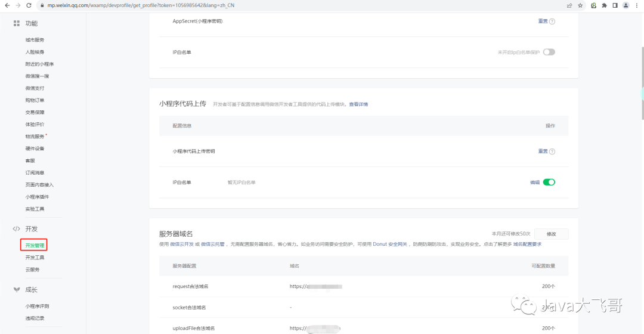Open 购物订单 sidebar item

[35, 100]
